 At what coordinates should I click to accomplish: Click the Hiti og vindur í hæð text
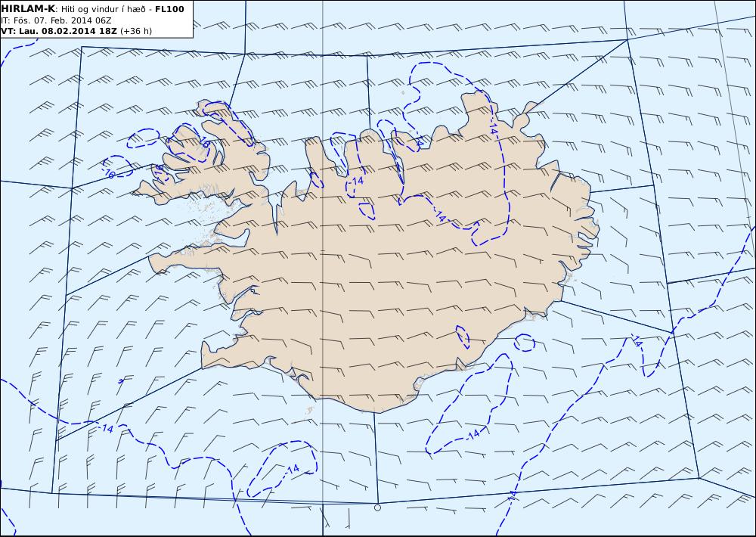[103, 9]
